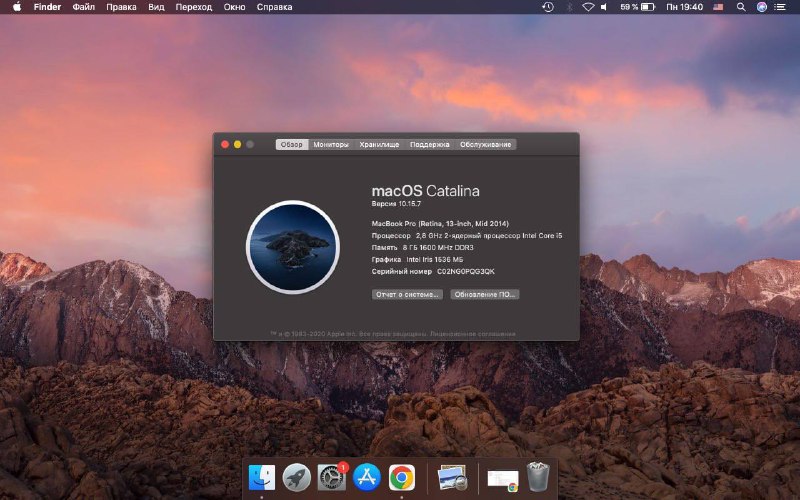Open Notification Center list icon
Viewport: 800px width, 500px height.
click(x=780, y=7)
